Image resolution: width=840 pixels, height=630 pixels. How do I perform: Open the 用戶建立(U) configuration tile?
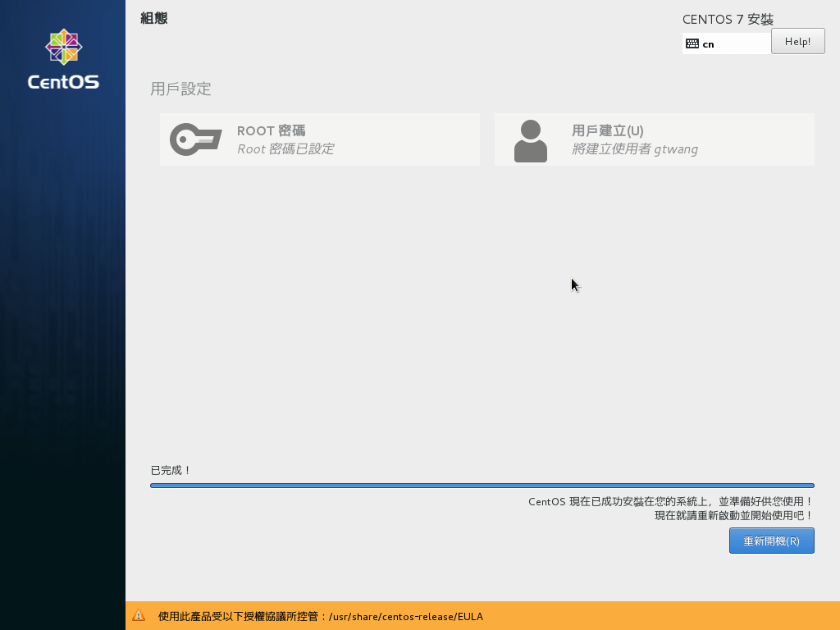click(654, 139)
